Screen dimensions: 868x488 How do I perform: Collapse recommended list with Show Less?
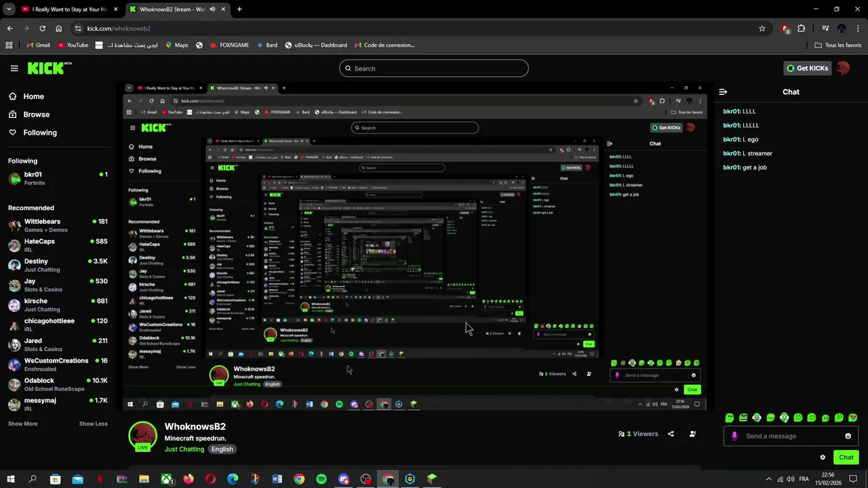pos(93,424)
